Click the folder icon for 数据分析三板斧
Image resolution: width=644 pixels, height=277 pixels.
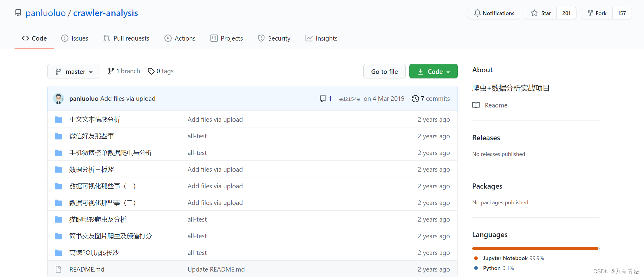[x=58, y=170]
